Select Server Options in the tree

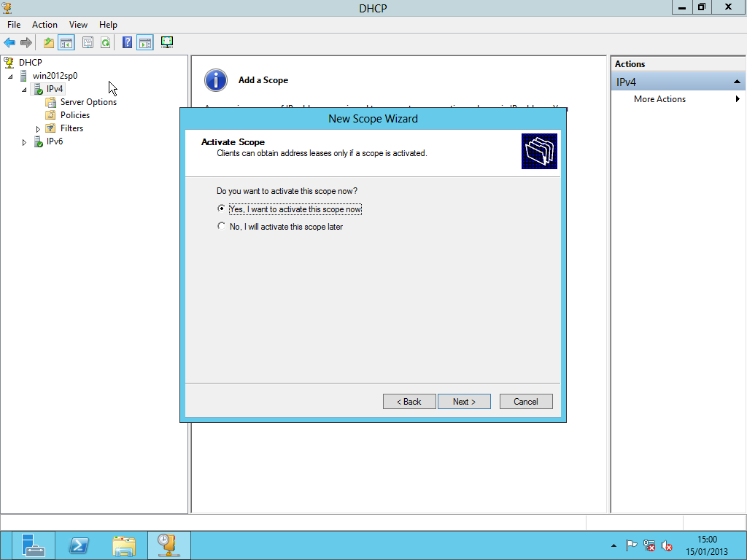point(88,102)
